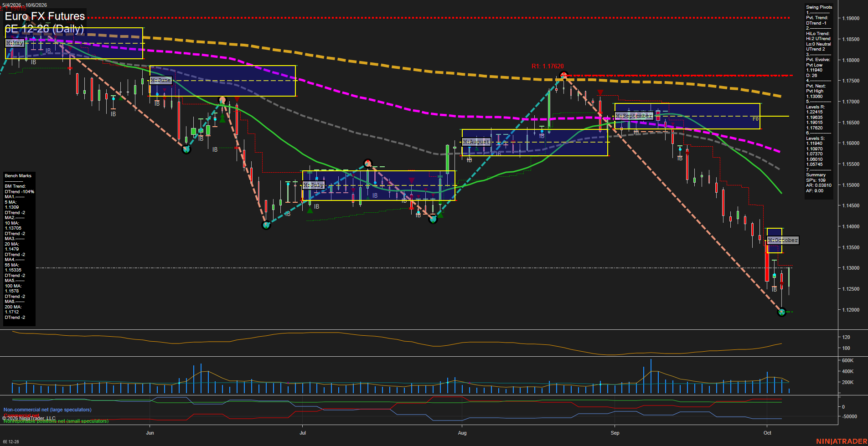The width and height of the screenshot is (868, 446).
Task: Click the Swing Pivots panel heading
Action: (x=819, y=7)
